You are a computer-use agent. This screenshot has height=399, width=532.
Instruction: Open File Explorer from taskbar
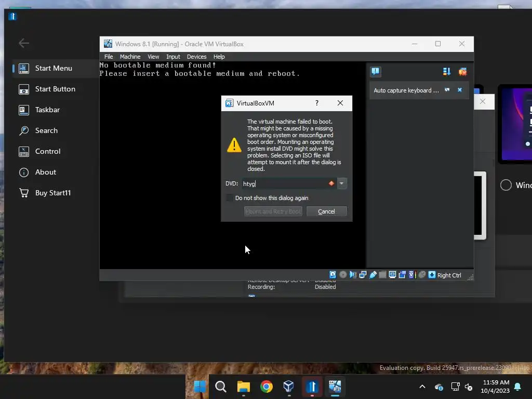(x=244, y=387)
